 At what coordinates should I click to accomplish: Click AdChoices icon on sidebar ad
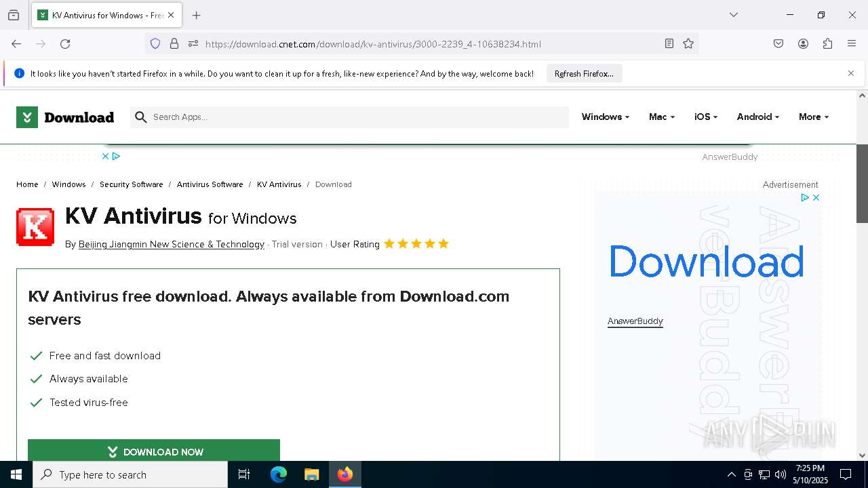(805, 198)
